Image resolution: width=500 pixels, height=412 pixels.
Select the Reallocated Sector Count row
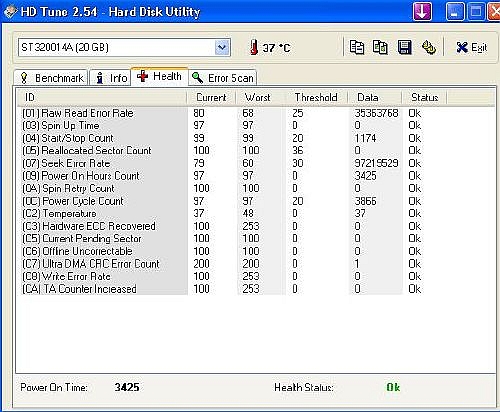(222, 151)
